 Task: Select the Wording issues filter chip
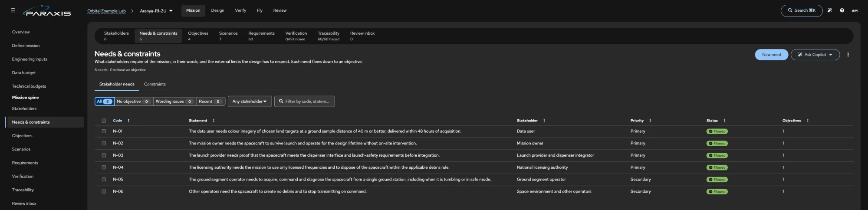point(175,102)
